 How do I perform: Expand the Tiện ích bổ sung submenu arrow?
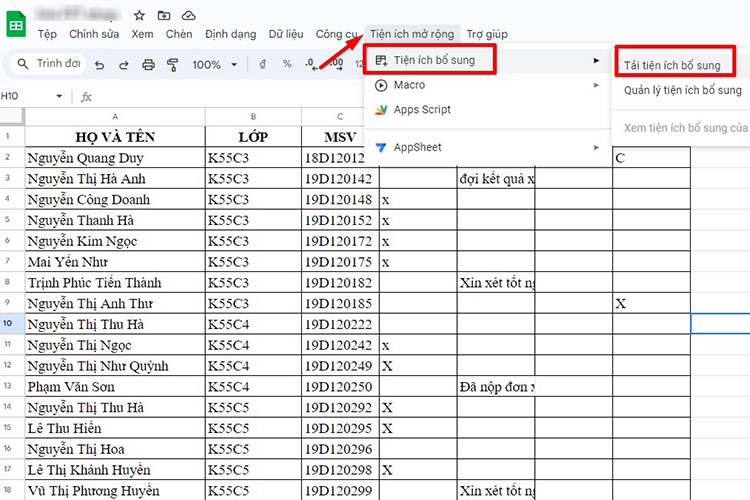click(x=596, y=60)
